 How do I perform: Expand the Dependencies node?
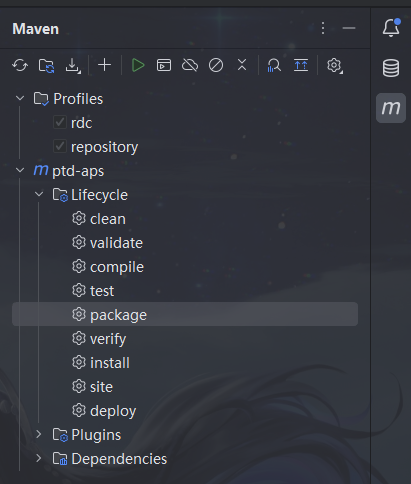click(x=39, y=458)
